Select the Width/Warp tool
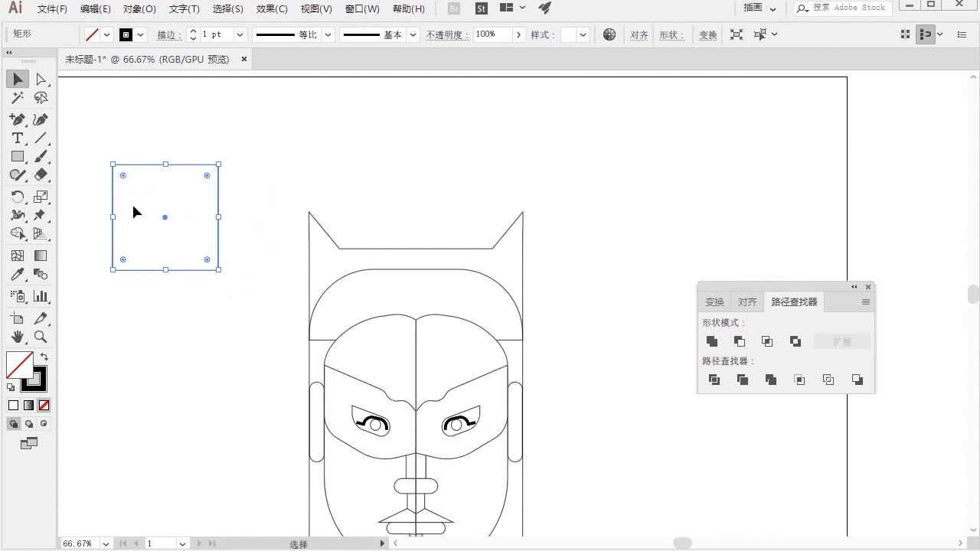The height and width of the screenshot is (551, 980). [x=18, y=216]
